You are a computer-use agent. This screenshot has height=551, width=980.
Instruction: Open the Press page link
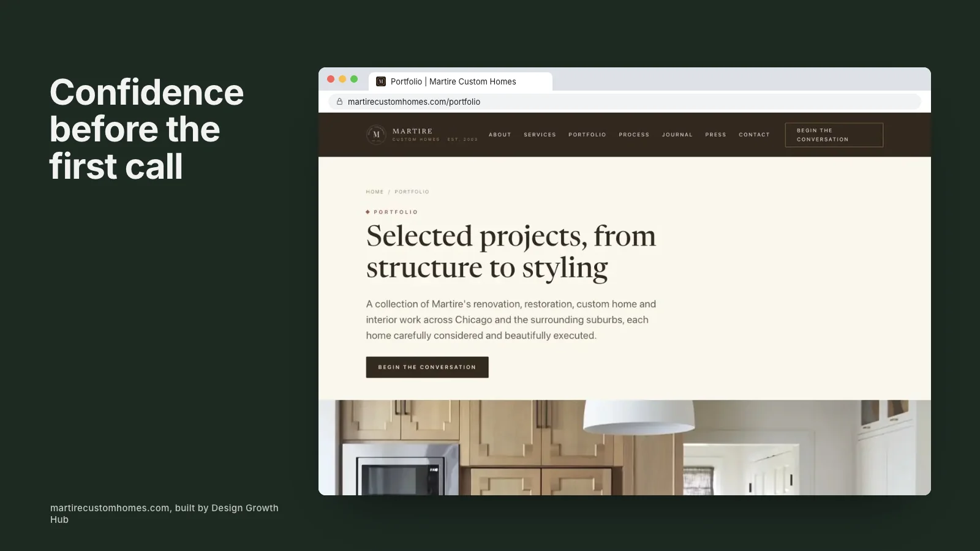tap(715, 135)
